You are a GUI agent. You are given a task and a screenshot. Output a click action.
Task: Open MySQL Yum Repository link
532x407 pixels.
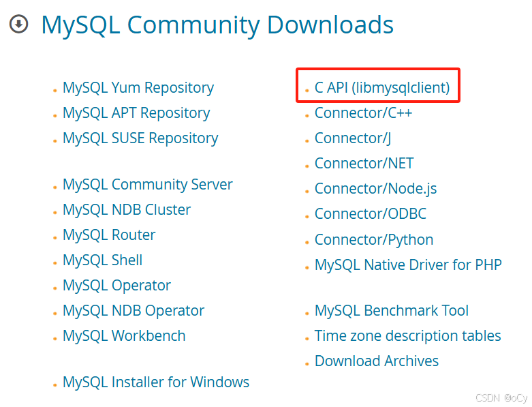[138, 88]
